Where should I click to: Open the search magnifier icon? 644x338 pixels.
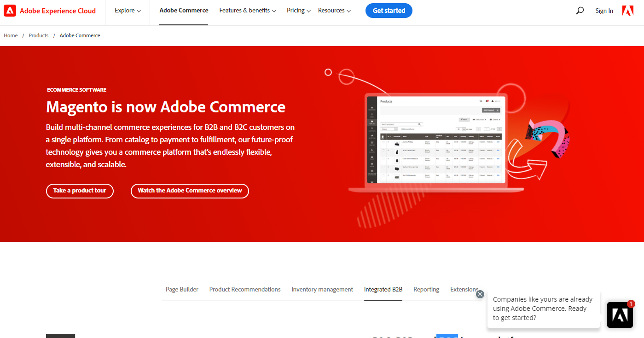(x=580, y=11)
